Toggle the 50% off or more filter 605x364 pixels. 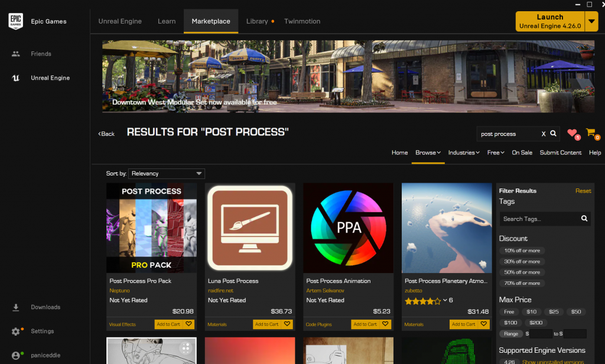(x=522, y=272)
